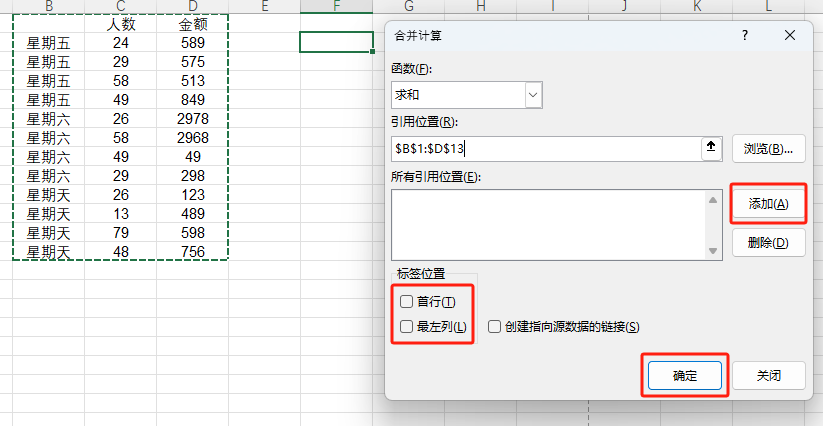Click the cell with value 123
The width and height of the screenshot is (823, 426).
[x=193, y=195]
